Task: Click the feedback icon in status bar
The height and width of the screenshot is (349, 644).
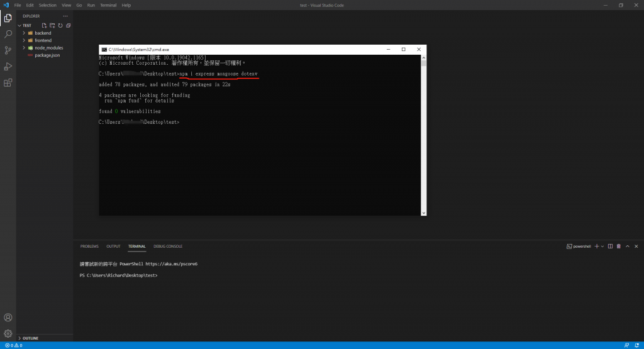Action: 627,345
